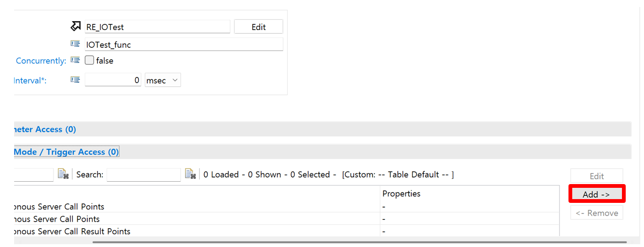Toggle the Concurrently false checkbox
The height and width of the screenshot is (247, 644).
[89, 61]
